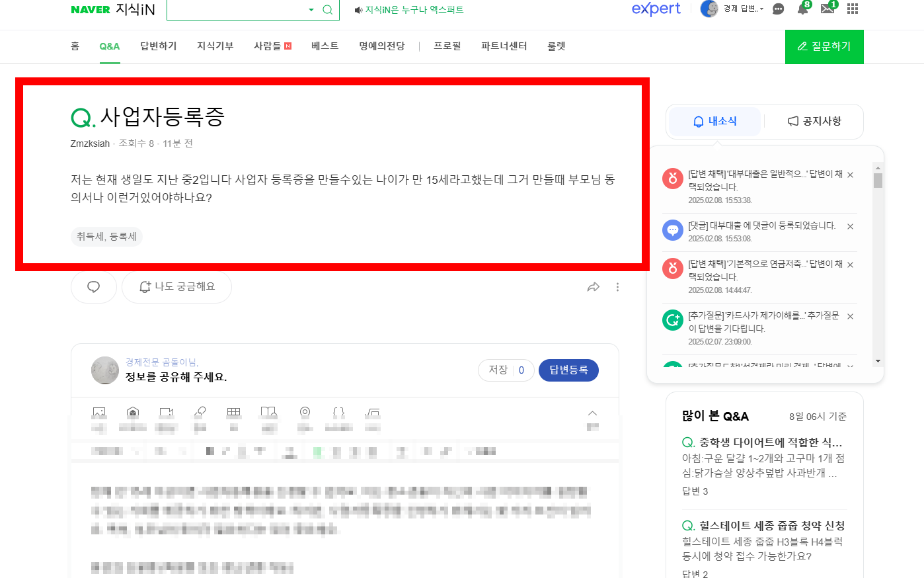Click the NAVER logo

coord(91,9)
